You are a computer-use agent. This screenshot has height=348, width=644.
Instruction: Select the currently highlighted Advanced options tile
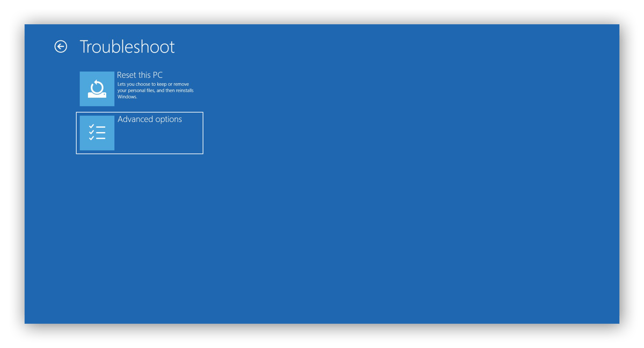[140, 133]
